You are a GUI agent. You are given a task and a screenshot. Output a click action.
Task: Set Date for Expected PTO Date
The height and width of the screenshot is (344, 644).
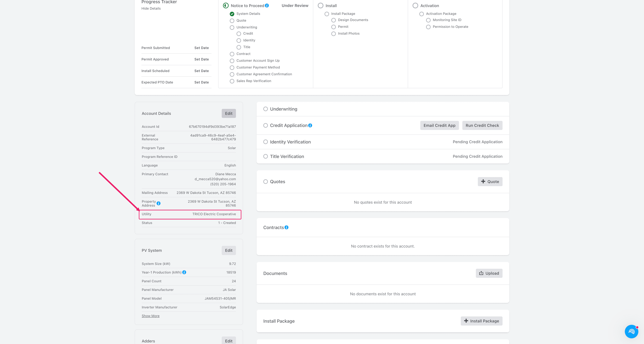point(202,82)
